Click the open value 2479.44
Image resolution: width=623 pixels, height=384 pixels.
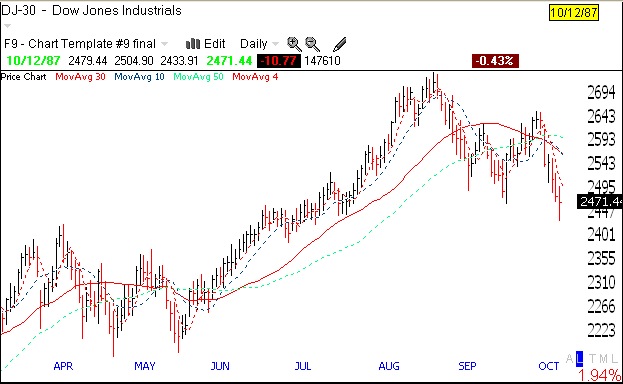[88, 61]
